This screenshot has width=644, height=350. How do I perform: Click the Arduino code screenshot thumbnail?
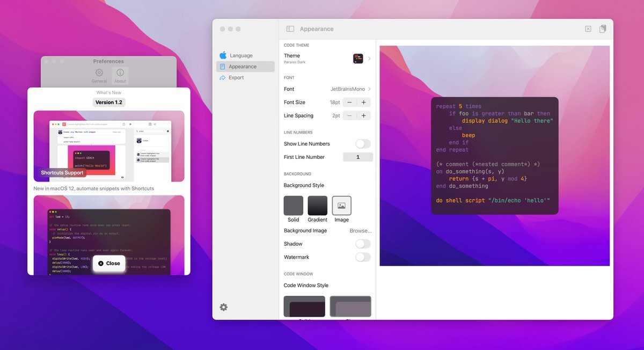[x=109, y=235]
